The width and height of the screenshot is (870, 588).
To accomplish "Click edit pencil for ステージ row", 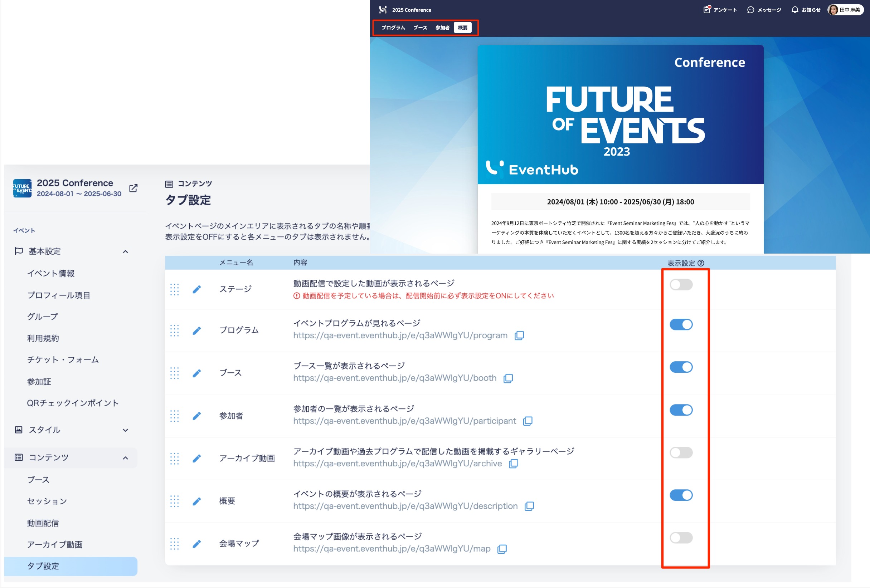I will point(196,289).
